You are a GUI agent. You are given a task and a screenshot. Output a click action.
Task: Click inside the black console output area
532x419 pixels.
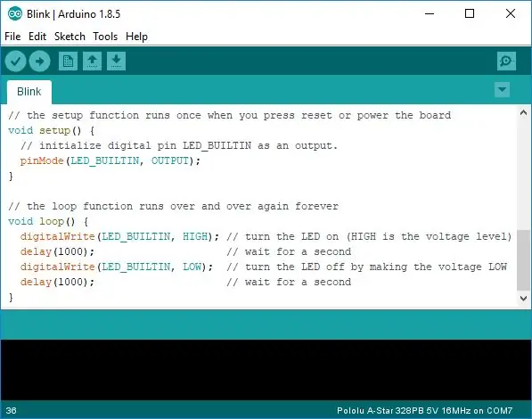point(266,369)
